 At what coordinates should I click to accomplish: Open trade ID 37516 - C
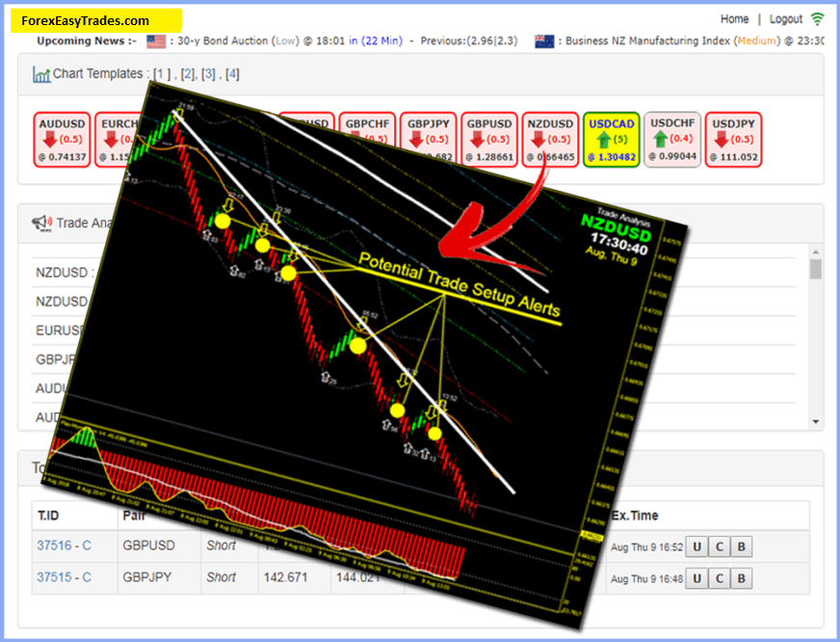pyautogui.click(x=64, y=546)
